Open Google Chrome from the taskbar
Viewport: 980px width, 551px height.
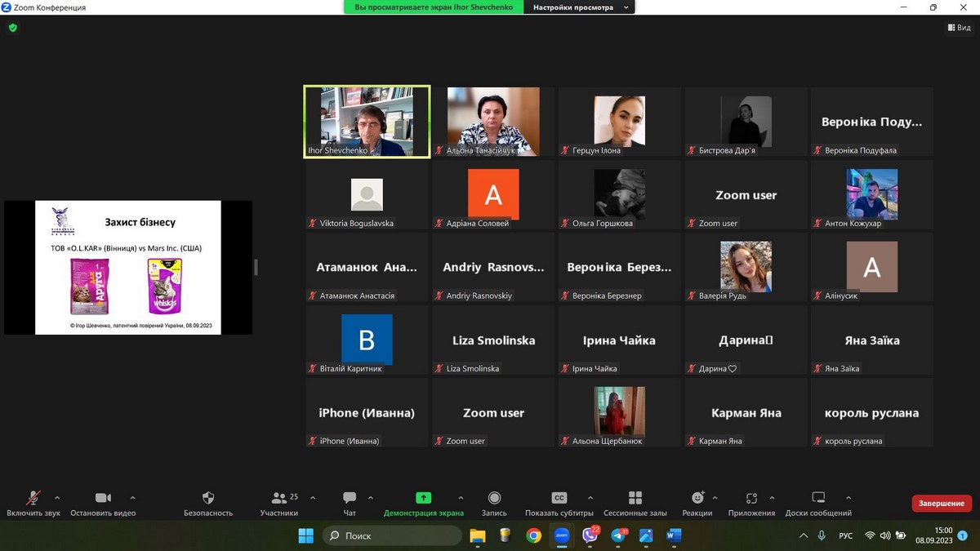[x=533, y=535]
